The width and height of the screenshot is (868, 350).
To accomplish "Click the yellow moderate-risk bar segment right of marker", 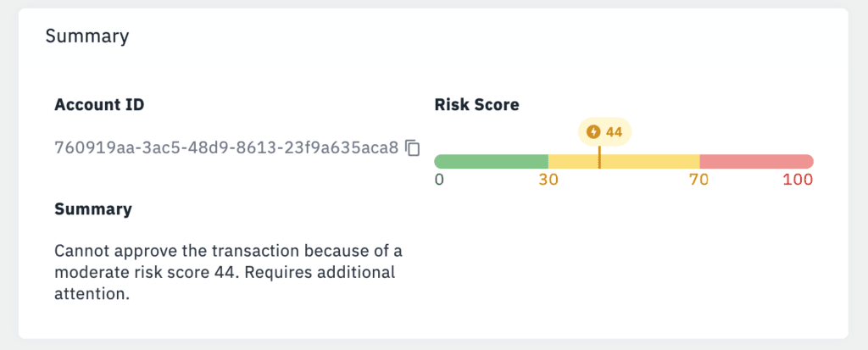I will click(x=649, y=161).
